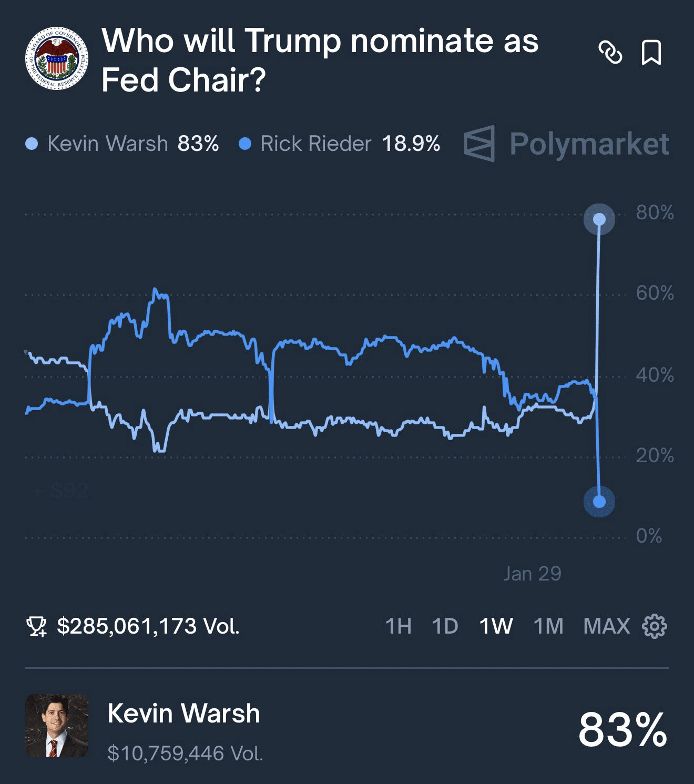
Task: Click the trophy volume icon
Action: (x=36, y=626)
